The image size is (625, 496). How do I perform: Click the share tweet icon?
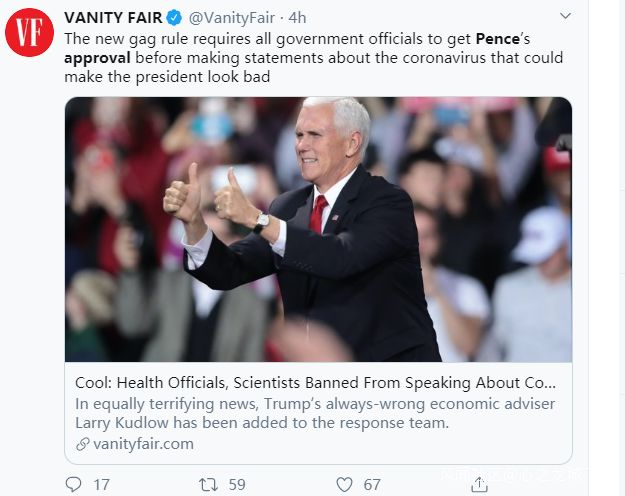tap(480, 484)
